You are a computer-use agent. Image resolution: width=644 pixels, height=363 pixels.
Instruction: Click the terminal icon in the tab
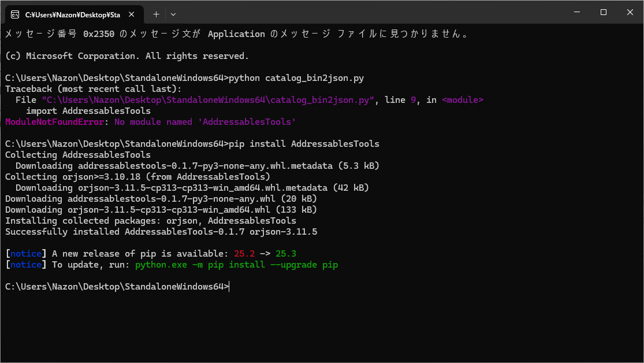pos(16,13)
